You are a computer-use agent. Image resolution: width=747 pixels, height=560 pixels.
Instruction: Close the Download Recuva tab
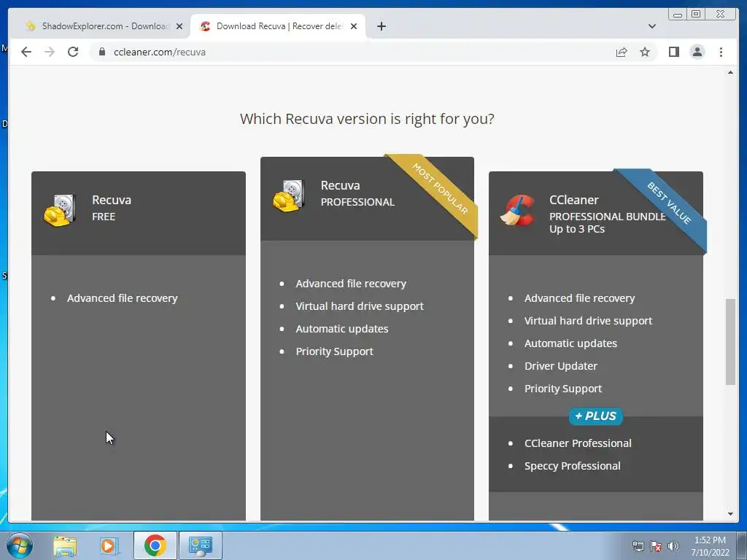pyautogui.click(x=354, y=26)
